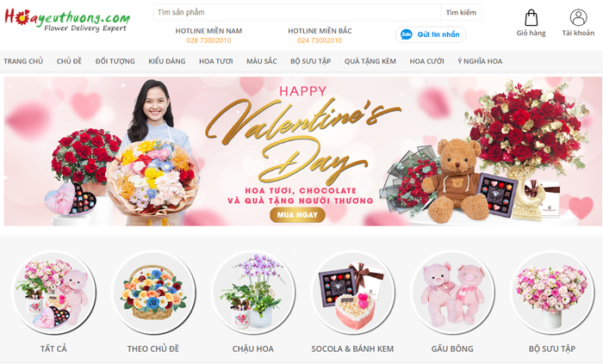Select the Gấu Bông teddy bears circle
The height and width of the screenshot is (364, 603).
[452, 293]
